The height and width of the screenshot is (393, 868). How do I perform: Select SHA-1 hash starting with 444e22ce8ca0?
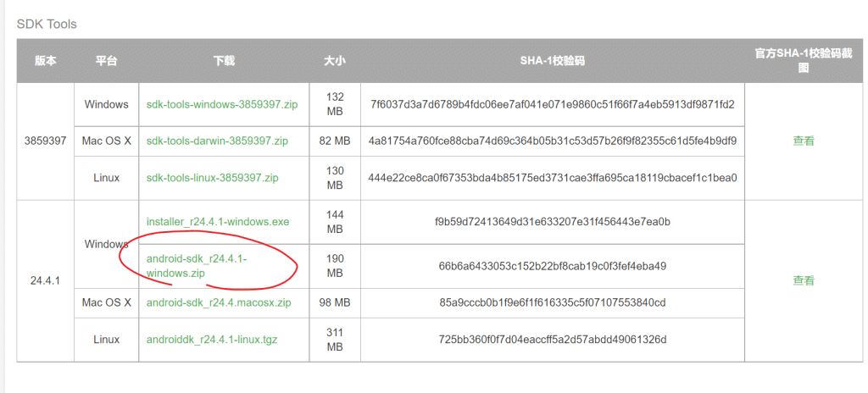pos(553,178)
